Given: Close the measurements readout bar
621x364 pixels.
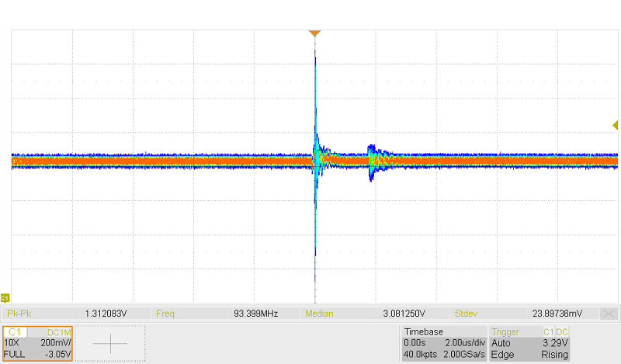Looking at the screenshot, I should pos(609,314).
